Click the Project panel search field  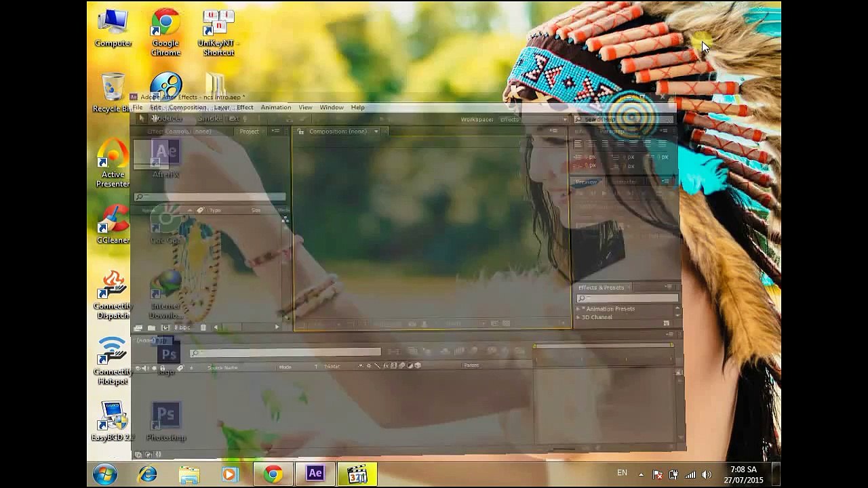(210, 197)
